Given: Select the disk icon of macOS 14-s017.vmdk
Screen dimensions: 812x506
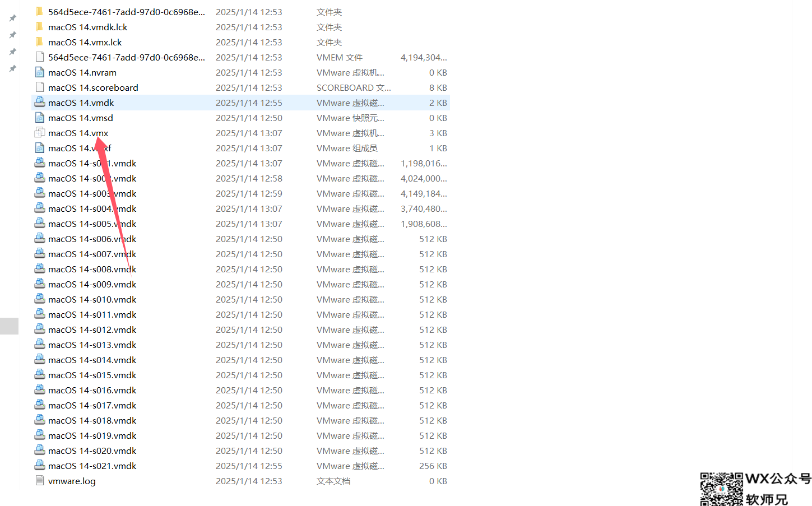Looking at the screenshot, I should [x=39, y=405].
